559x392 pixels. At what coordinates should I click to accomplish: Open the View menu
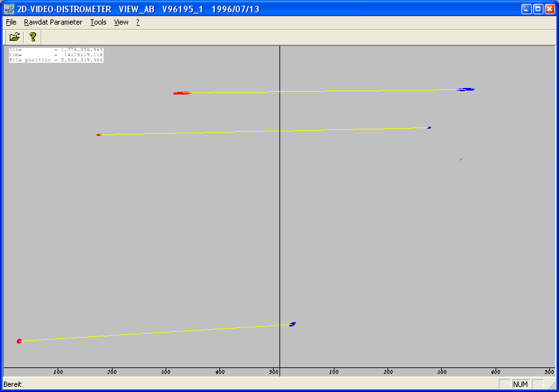pos(121,22)
